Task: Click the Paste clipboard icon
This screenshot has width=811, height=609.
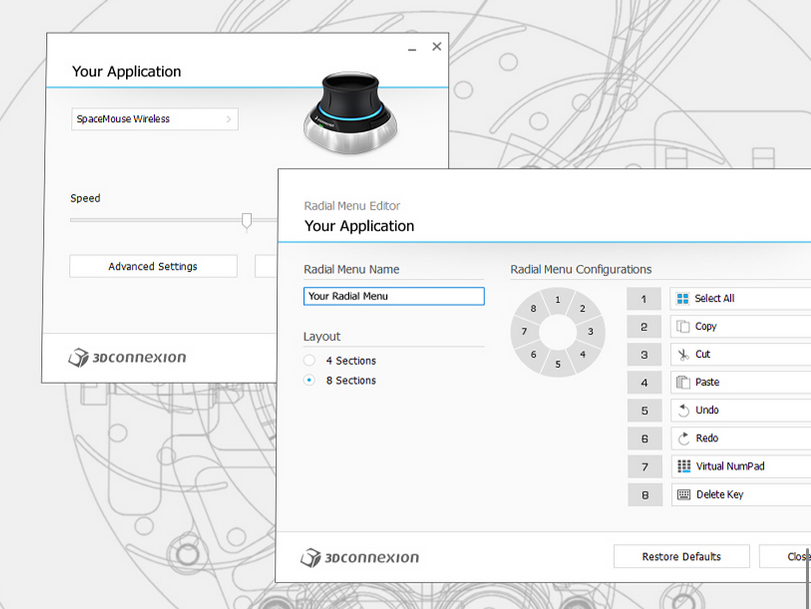Action: pyautogui.click(x=683, y=382)
